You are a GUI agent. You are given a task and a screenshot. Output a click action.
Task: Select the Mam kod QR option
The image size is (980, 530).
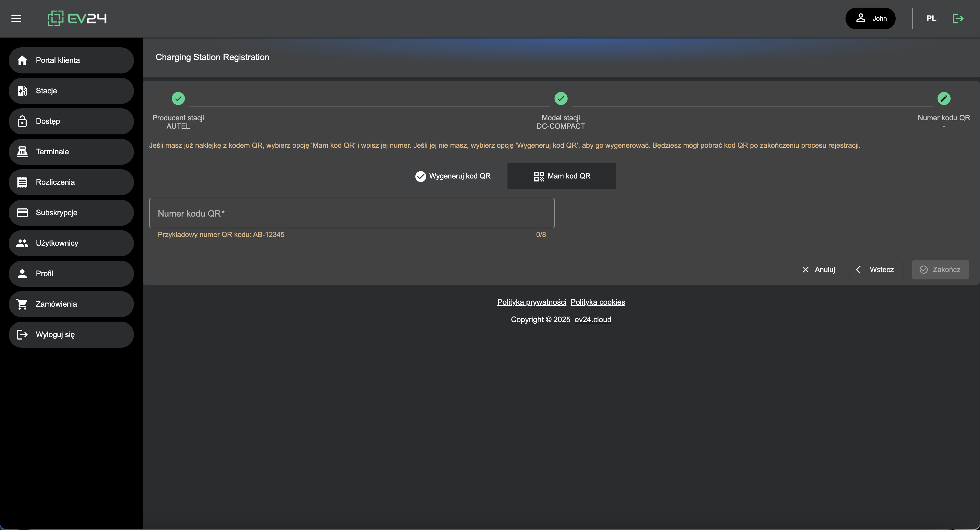click(562, 176)
